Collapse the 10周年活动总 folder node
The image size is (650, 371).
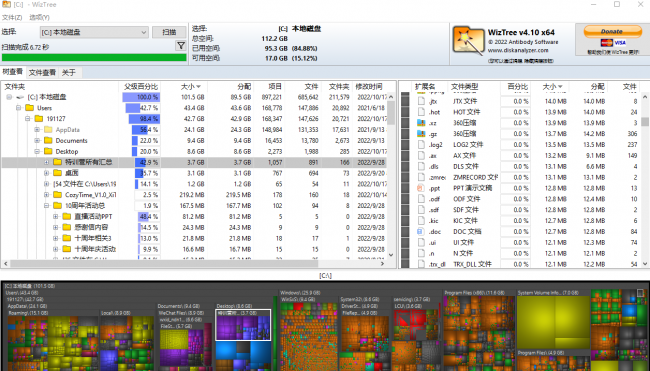[x=46, y=206]
